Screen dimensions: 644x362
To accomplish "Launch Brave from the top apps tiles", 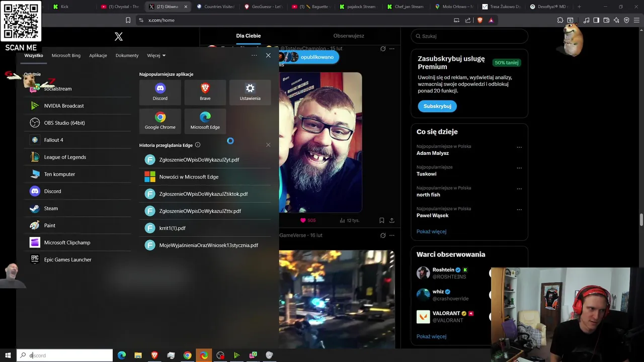I will pos(205,92).
